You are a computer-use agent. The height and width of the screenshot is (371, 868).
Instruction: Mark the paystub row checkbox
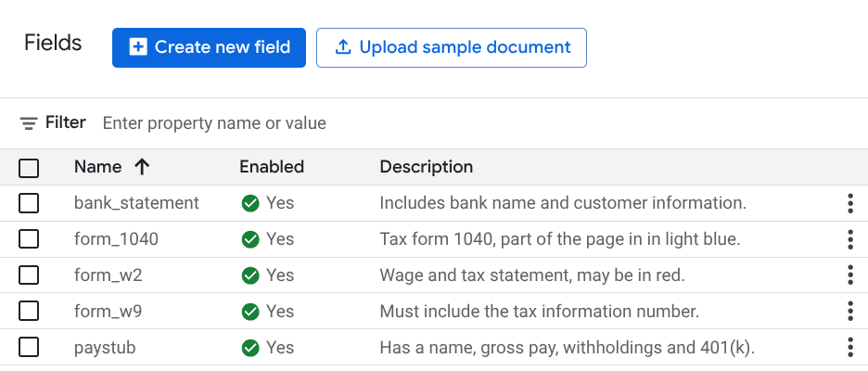click(x=29, y=348)
